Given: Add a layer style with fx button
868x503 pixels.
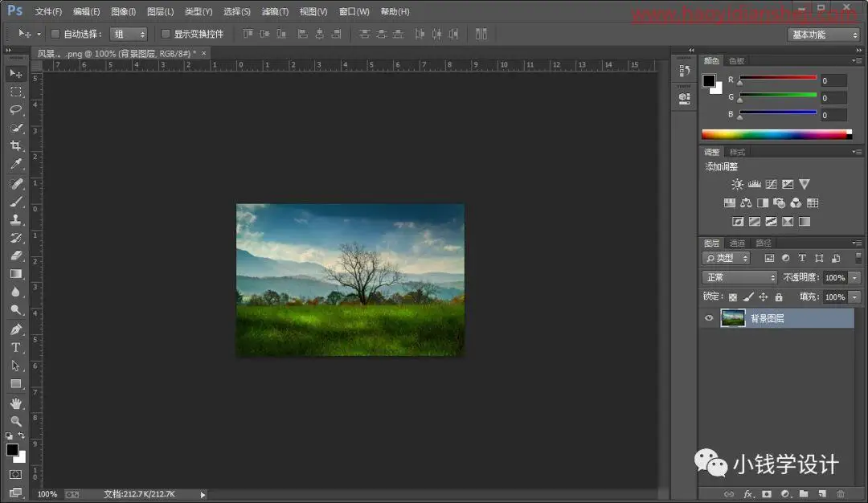Looking at the screenshot, I should click(748, 493).
